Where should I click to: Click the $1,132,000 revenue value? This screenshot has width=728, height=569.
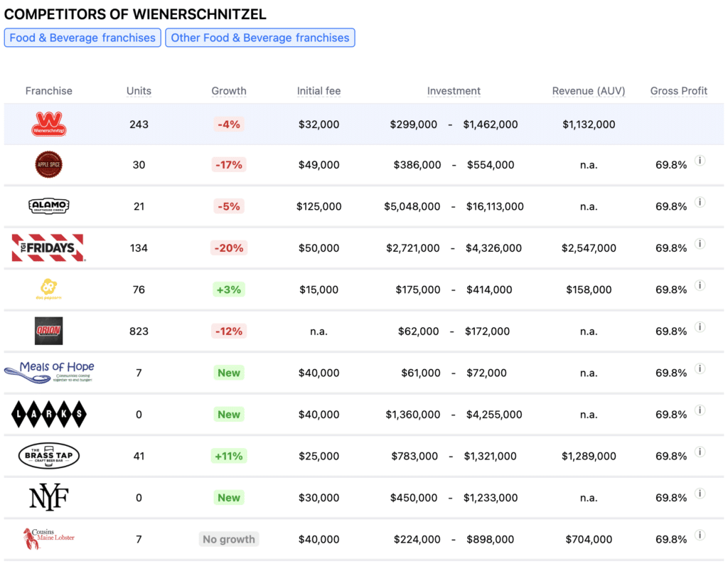589,124
